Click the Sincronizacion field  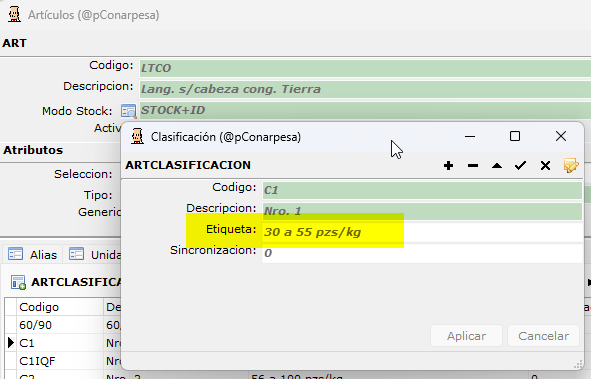coord(422,253)
